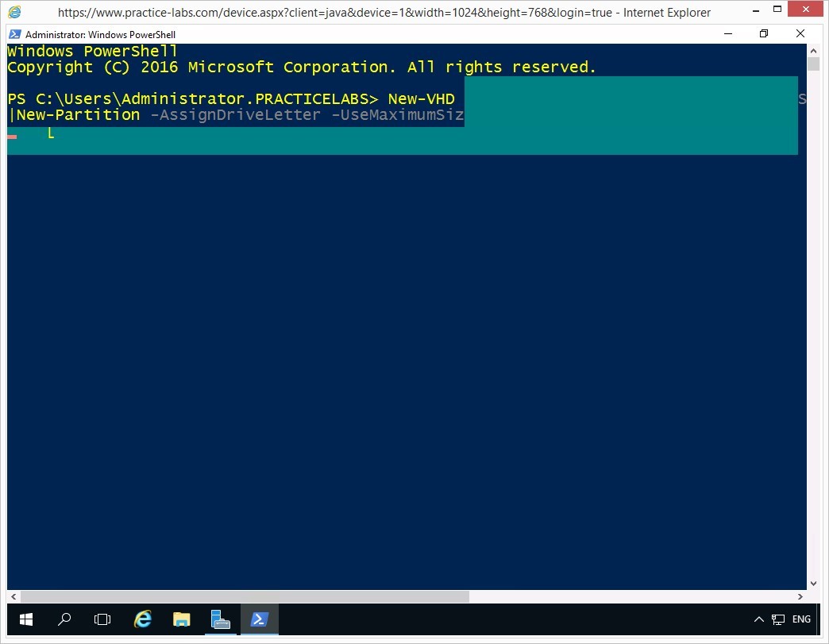Open the PowerShell window system menu icon
829x644 pixels.
[15, 35]
